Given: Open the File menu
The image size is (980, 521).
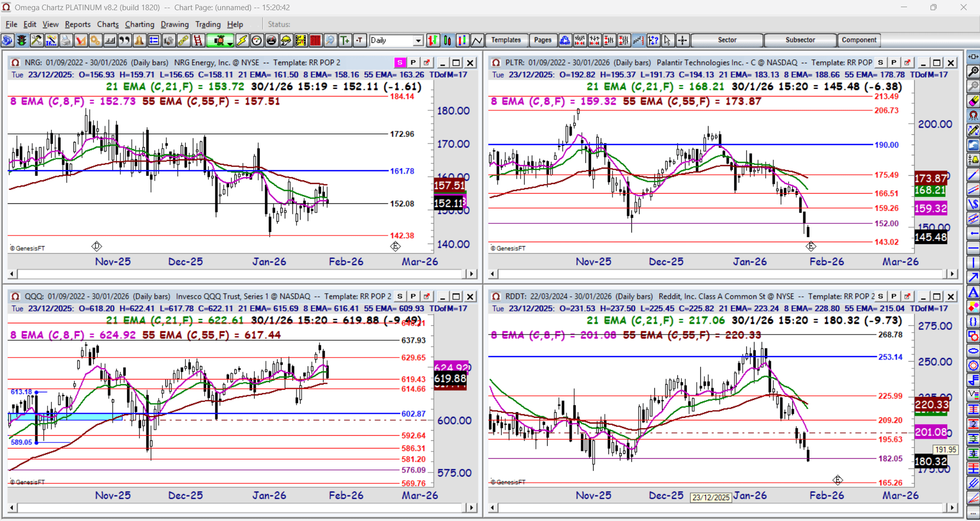Looking at the screenshot, I should pyautogui.click(x=11, y=25).
